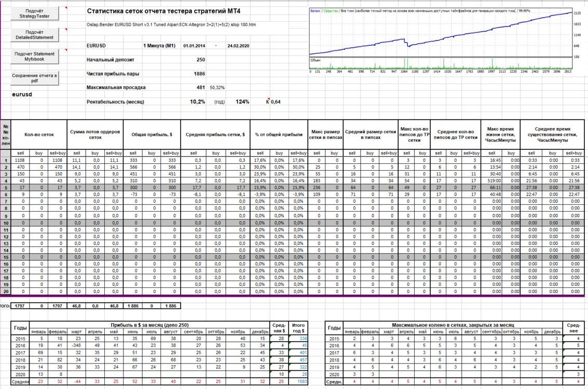Select knee number 10 row header
The width and height of the screenshot is (588, 389).
point(6,223)
